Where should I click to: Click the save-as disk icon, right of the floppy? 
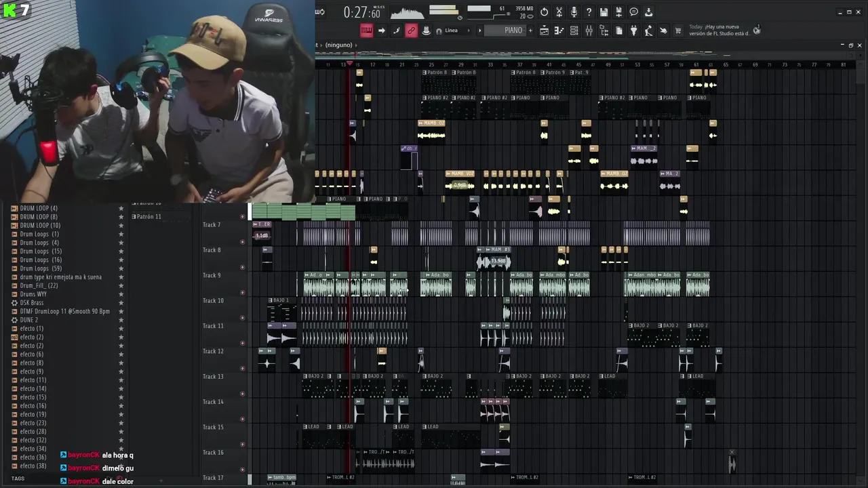pos(618,12)
